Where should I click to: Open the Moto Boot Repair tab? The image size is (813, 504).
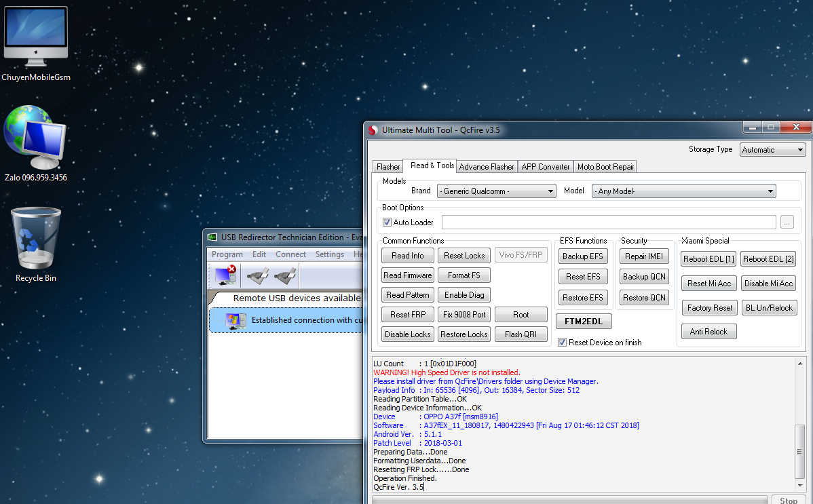coord(605,166)
